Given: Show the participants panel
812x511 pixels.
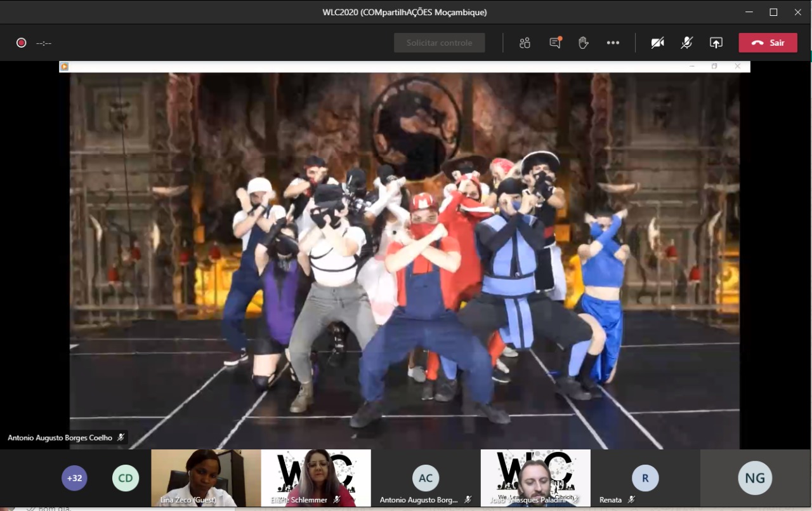Looking at the screenshot, I should tap(525, 43).
